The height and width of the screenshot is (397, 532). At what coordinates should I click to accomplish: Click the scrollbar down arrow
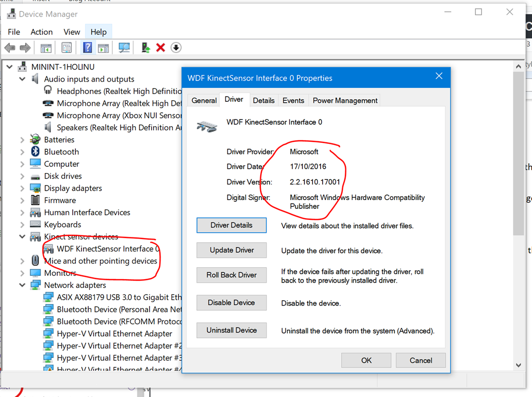[x=518, y=365]
